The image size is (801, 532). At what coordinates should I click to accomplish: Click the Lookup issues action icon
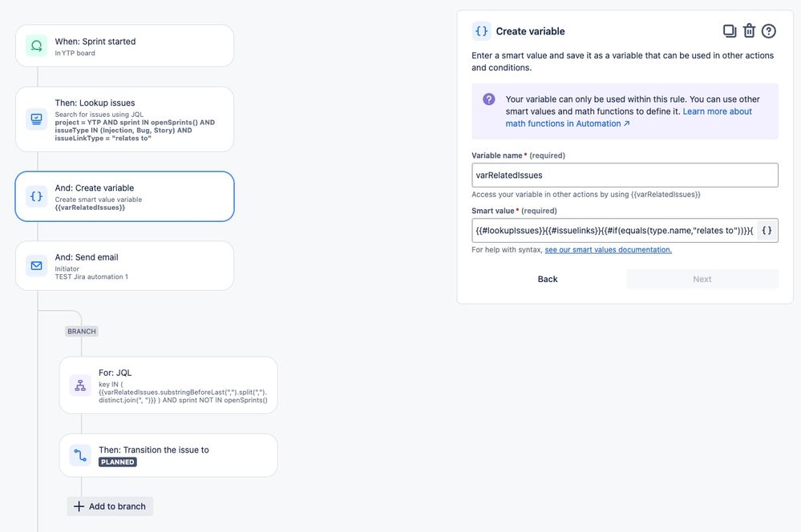(35, 117)
